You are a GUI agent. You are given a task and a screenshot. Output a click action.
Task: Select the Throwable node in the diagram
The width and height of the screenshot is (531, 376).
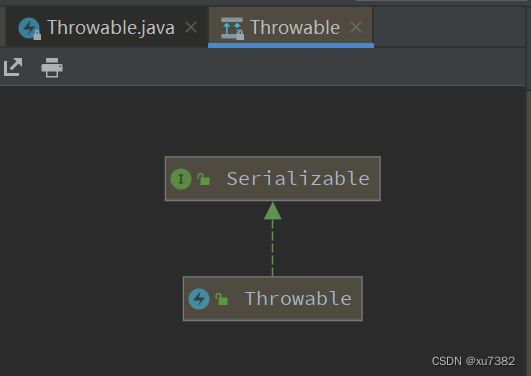click(273, 298)
